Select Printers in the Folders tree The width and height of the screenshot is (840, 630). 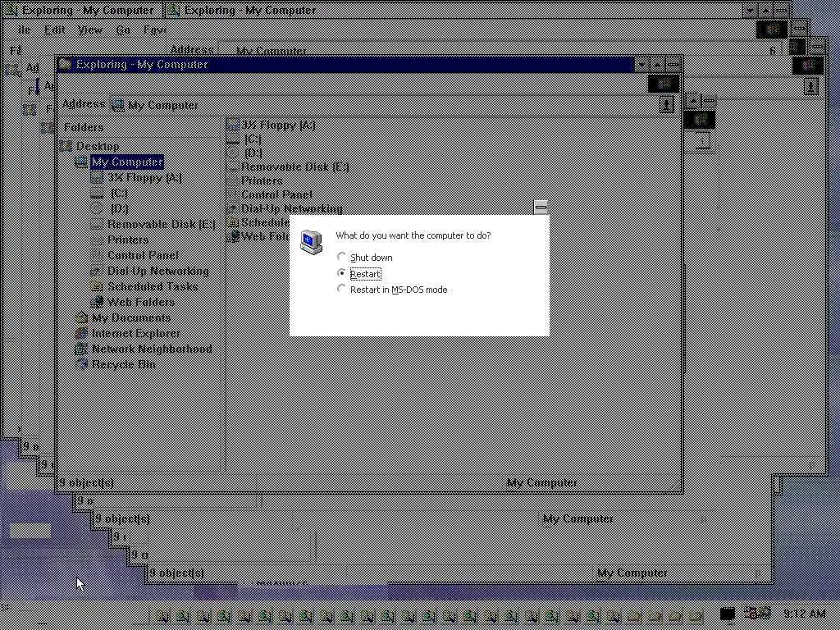click(127, 240)
